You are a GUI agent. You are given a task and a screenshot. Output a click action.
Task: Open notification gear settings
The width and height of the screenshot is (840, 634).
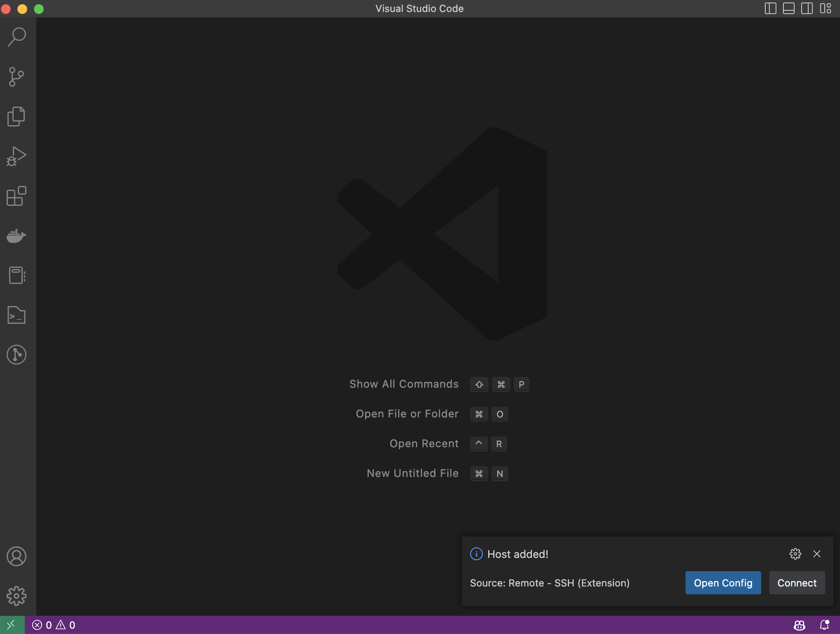[795, 554]
